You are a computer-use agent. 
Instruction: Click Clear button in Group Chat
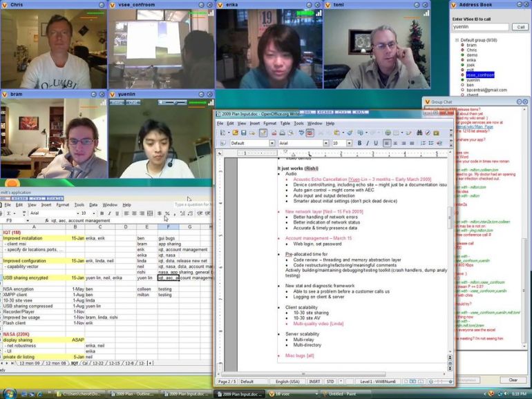point(513,380)
